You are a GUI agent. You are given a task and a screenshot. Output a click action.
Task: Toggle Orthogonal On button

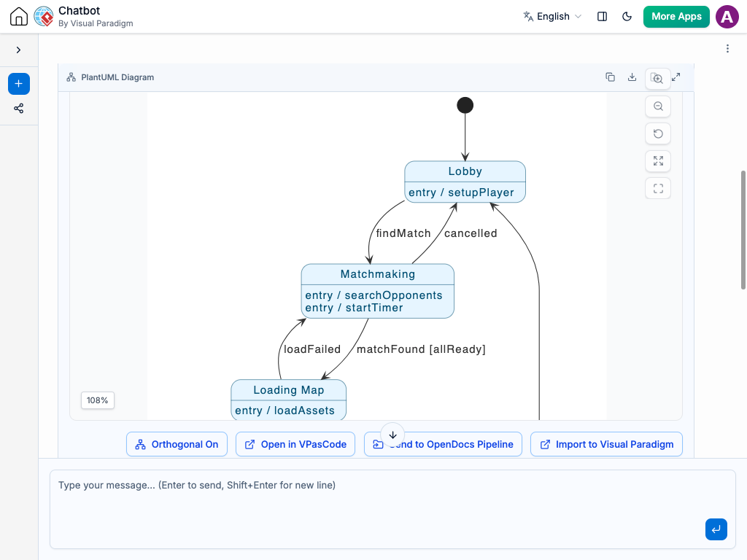[x=177, y=444]
